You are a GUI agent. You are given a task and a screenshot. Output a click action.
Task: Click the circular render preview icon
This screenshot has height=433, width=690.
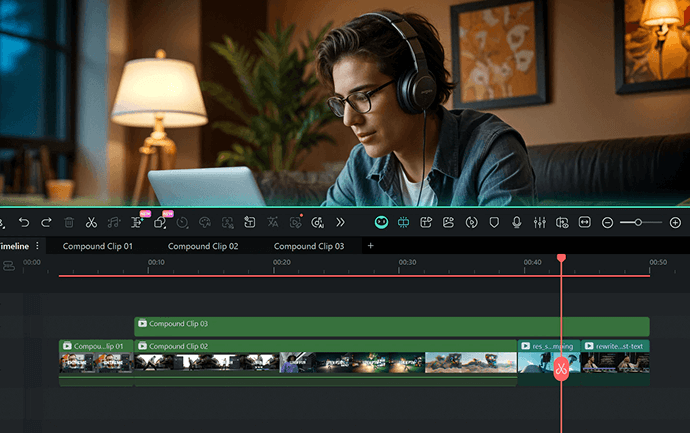471,223
